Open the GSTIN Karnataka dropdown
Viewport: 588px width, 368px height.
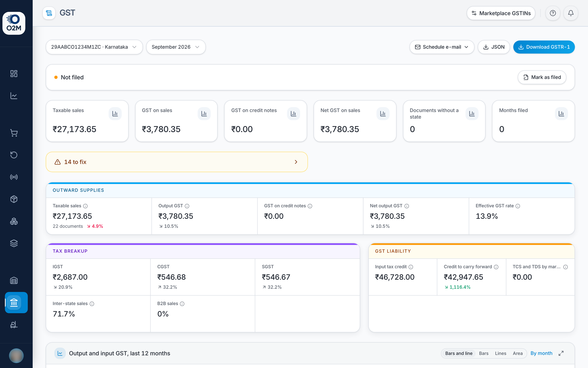(x=94, y=47)
